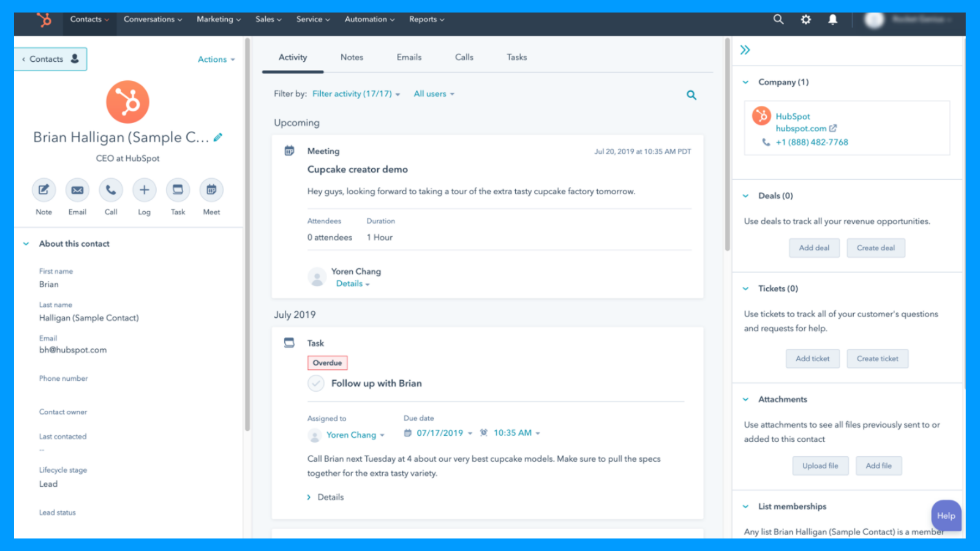Viewport: 980px width, 551px height.
Task: Open the Conversations menu
Action: tap(153, 19)
